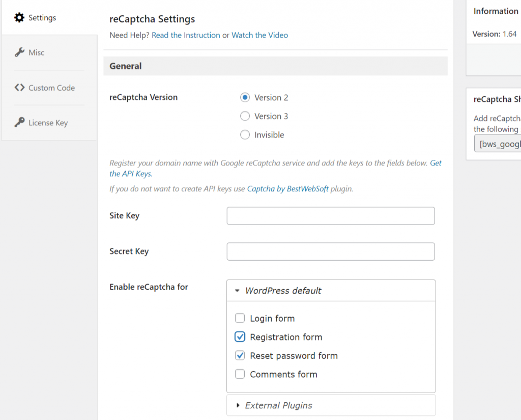Expand the External Plugins section arrow

[238, 405]
